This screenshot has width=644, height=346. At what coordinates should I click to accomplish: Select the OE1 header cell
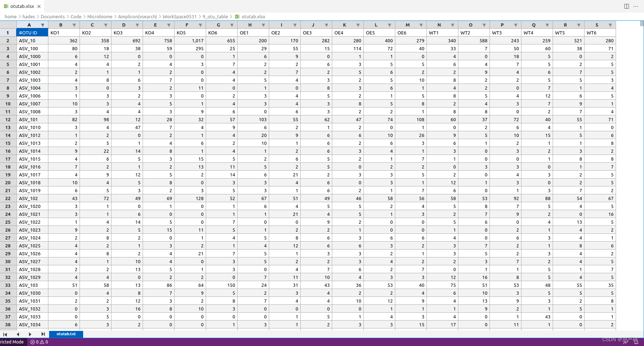point(253,33)
